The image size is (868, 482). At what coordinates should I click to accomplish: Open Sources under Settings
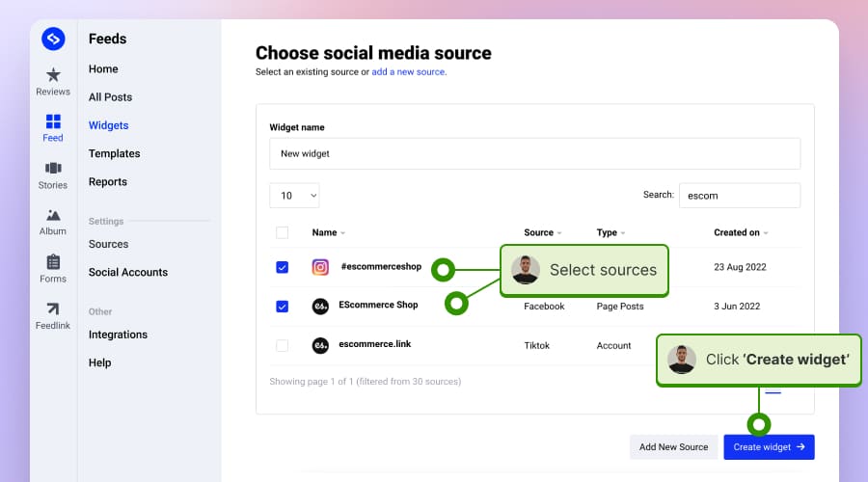[x=108, y=244]
